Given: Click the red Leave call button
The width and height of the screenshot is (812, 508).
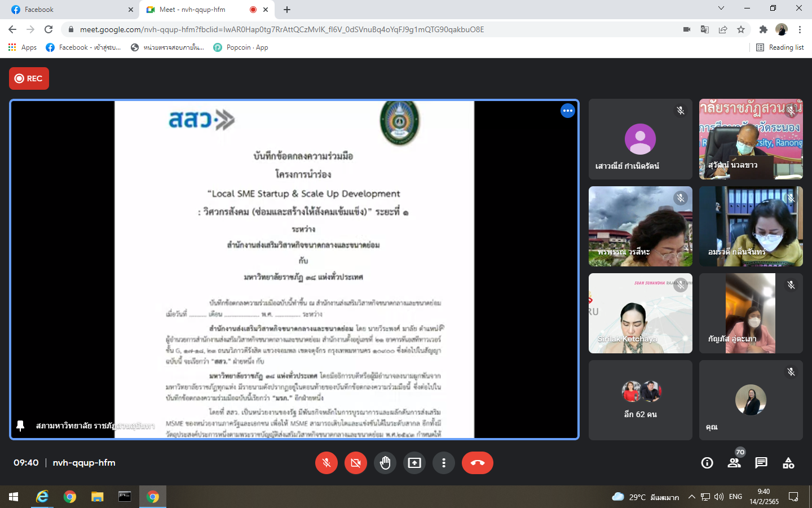Looking at the screenshot, I should [x=477, y=463].
